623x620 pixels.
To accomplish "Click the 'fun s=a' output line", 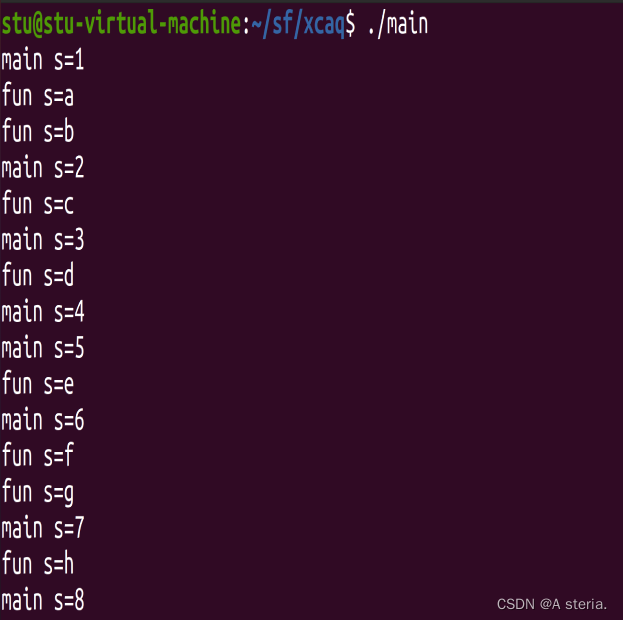I will pyautogui.click(x=38, y=96).
